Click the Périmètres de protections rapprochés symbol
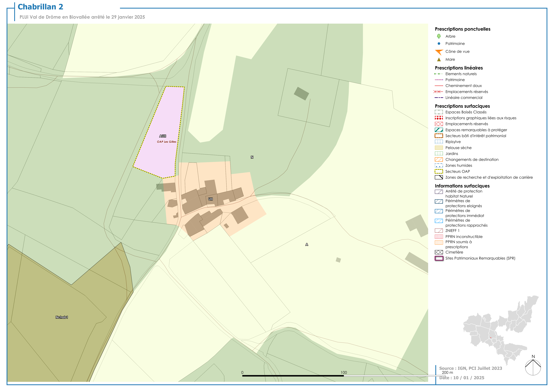 point(439,221)
